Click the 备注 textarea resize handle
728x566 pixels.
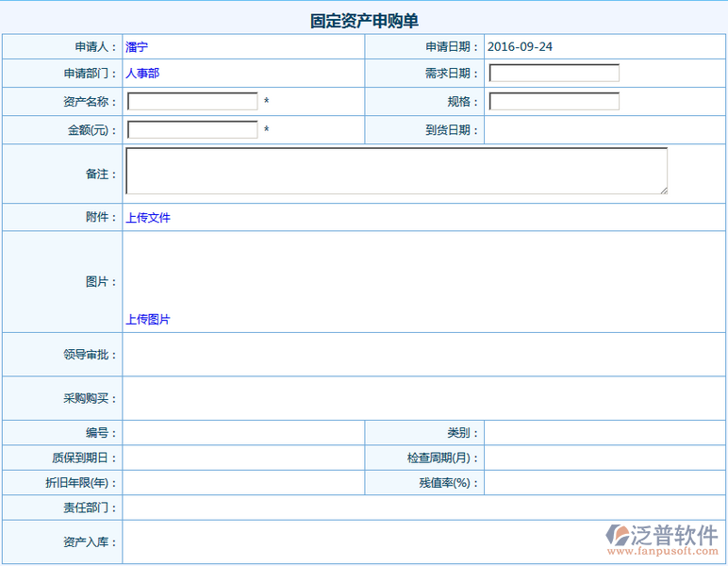[x=663, y=191]
